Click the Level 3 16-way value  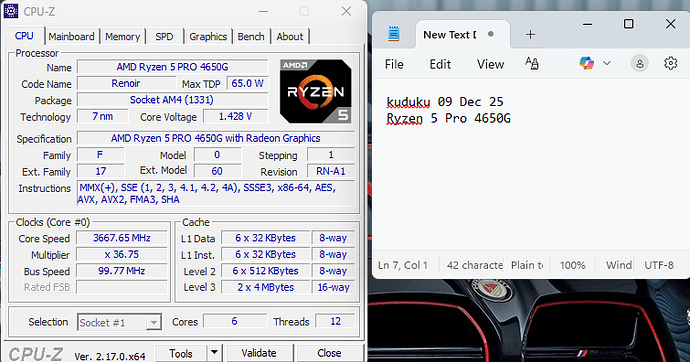click(x=333, y=287)
